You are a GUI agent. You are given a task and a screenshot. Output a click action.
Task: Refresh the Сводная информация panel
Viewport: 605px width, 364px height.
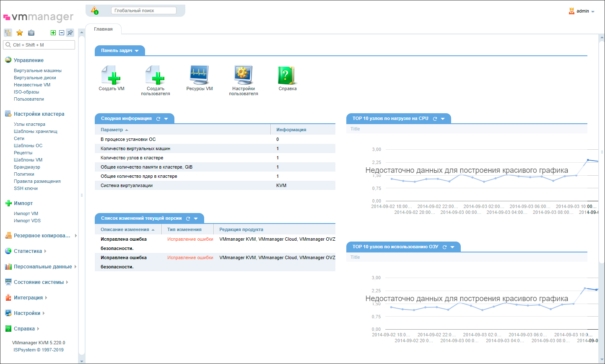click(x=158, y=119)
